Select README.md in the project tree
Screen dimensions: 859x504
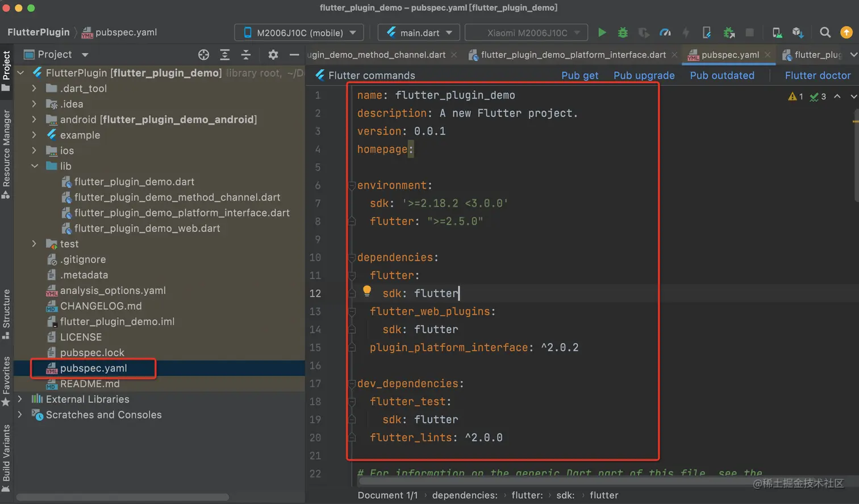point(90,384)
